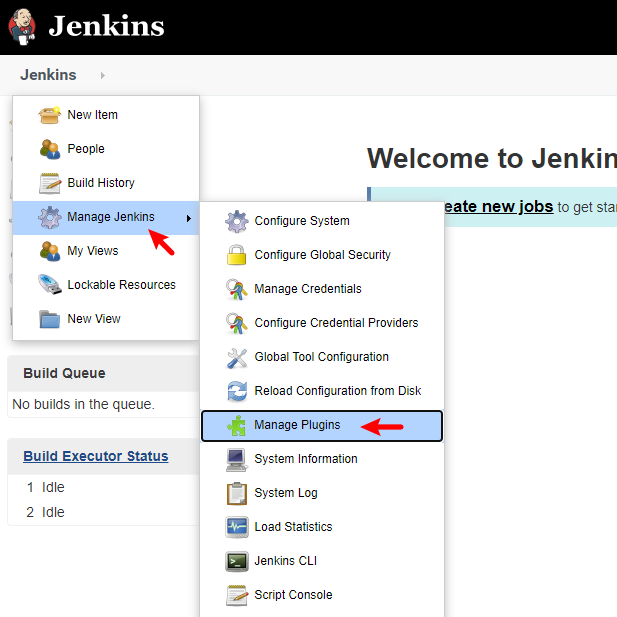Click the New Item box icon
This screenshot has height=617, width=617.
click(x=50, y=115)
